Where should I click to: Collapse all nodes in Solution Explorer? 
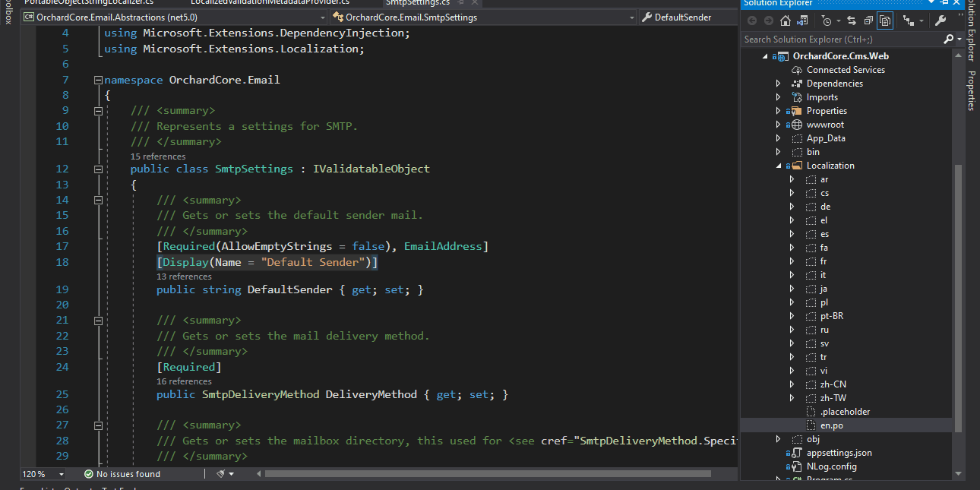click(868, 21)
